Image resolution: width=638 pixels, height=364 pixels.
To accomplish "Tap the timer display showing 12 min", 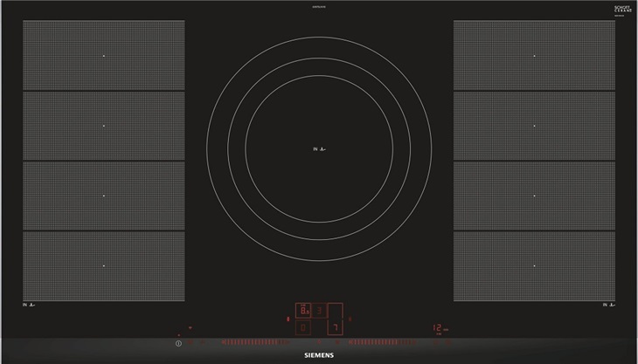I will click(x=440, y=329).
